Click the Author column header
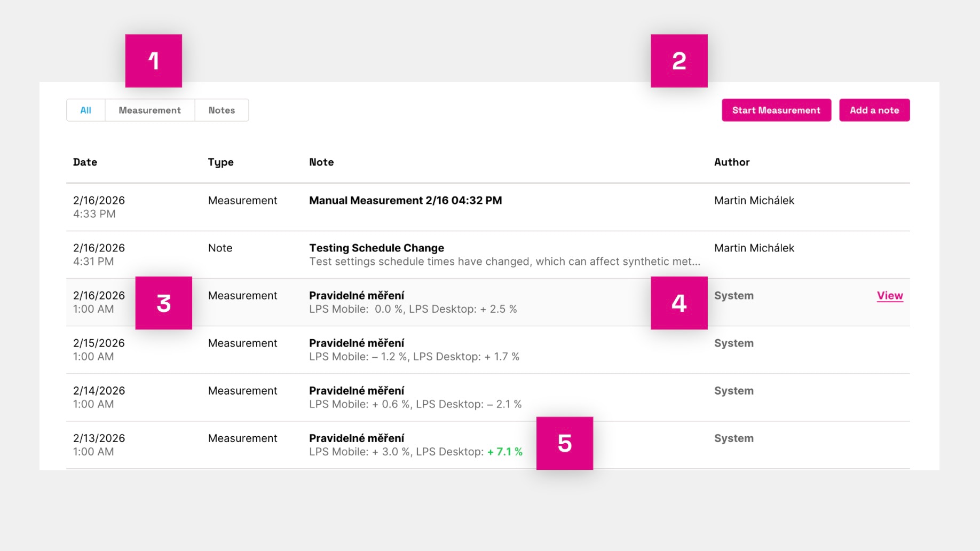This screenshot has height=551, width=980. tap(731, 162)
